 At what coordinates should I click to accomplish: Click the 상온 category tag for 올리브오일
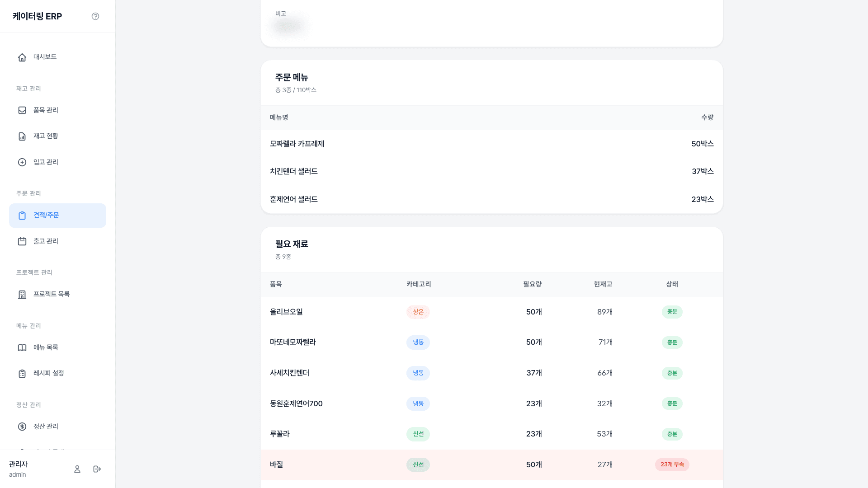(418, 312)
